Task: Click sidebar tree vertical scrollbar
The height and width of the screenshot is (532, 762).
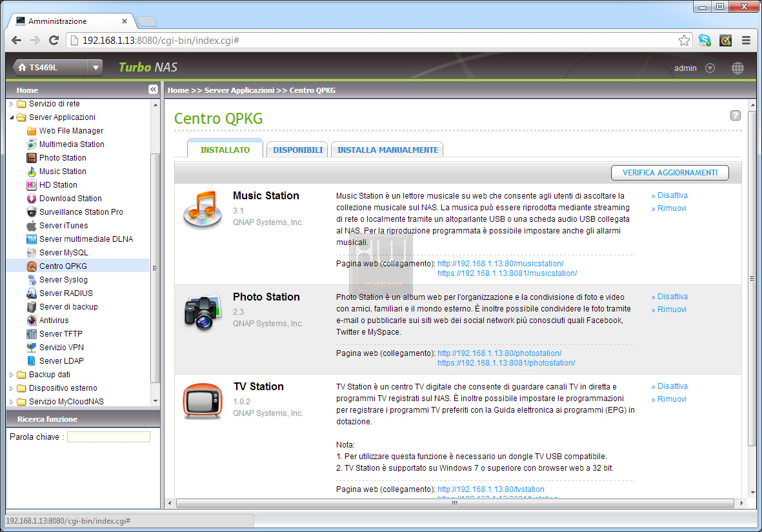Action: tap(155, 267)
